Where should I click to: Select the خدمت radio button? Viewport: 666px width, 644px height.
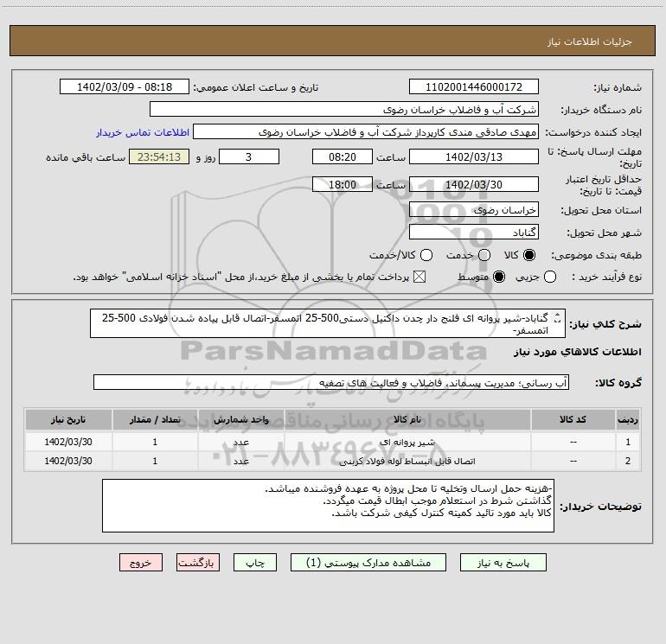484,255
